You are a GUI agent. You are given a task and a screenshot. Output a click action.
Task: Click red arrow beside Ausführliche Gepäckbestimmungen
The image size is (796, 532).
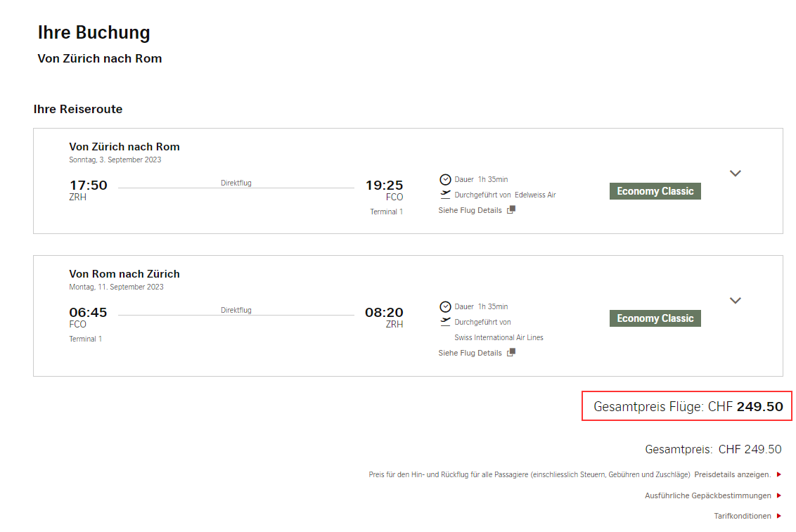[778, 495]
